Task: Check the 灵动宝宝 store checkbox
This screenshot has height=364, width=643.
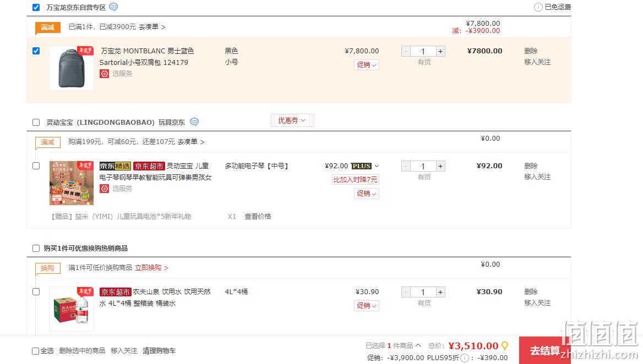Action: [36, 123]
